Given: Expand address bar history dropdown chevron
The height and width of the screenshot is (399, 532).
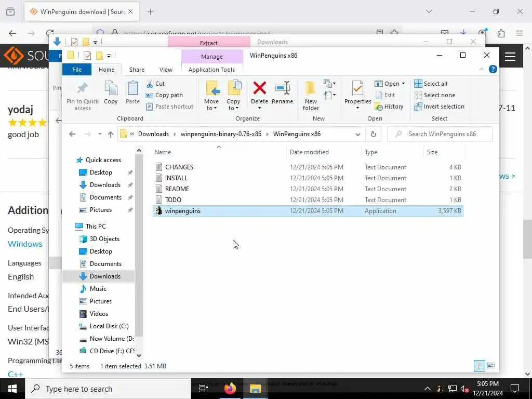Looking at the screenshot, I should click(x=357, y=135).
